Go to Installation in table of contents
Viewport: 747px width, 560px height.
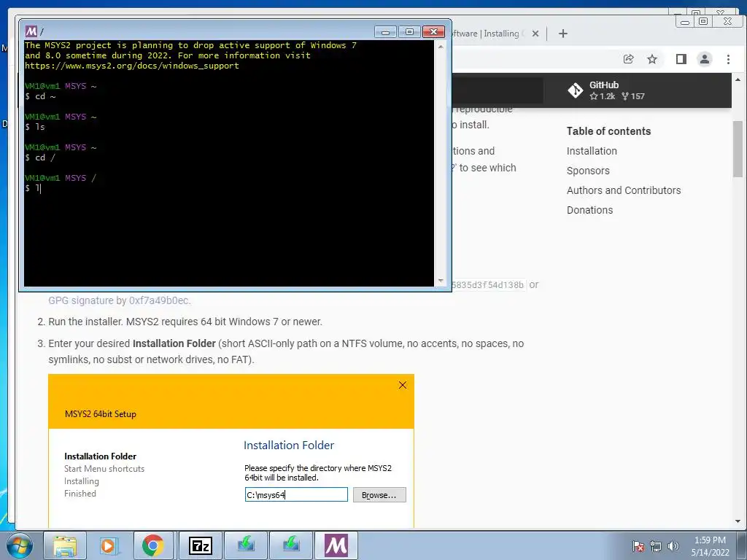pos(592,151)
